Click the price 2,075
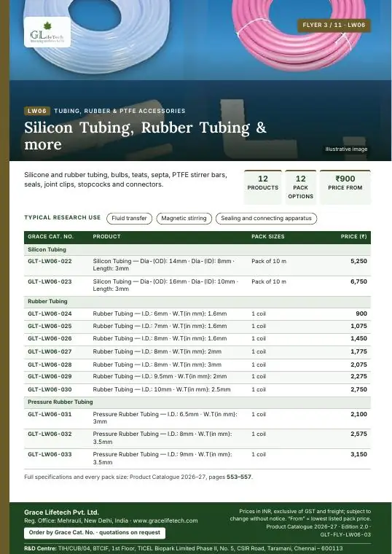Screen dimensions: 392x554 [x=358, y=364]
